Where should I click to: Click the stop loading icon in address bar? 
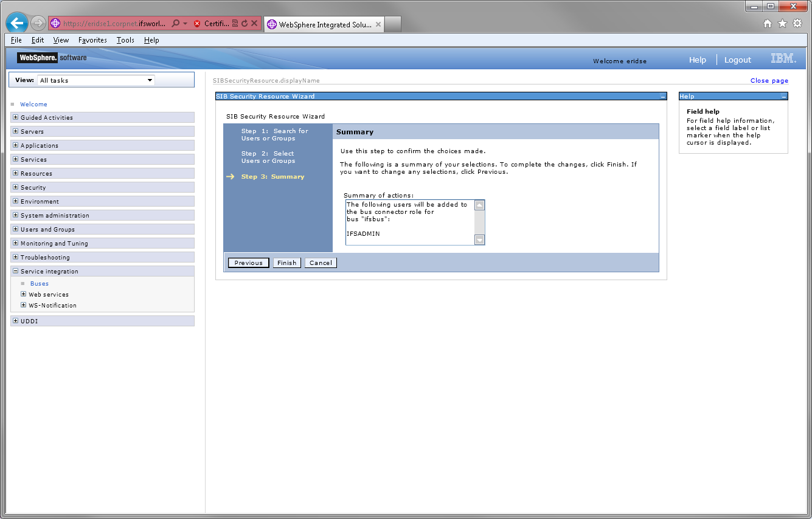[254, 23]
